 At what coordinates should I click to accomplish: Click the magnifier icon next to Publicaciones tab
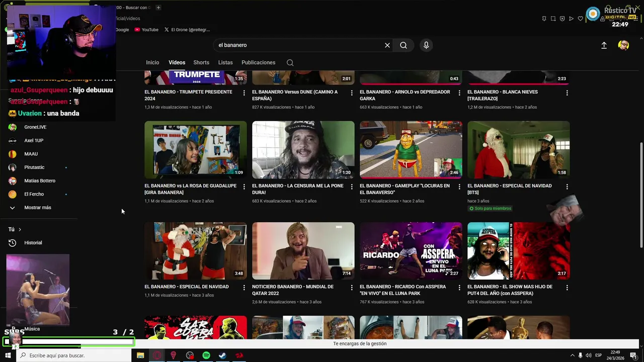pyautogui.click(x=290, y=63)
